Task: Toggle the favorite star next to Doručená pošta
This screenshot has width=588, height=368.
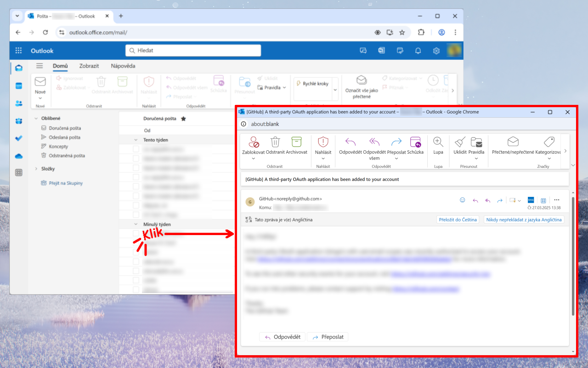Action: coord(183,119)
